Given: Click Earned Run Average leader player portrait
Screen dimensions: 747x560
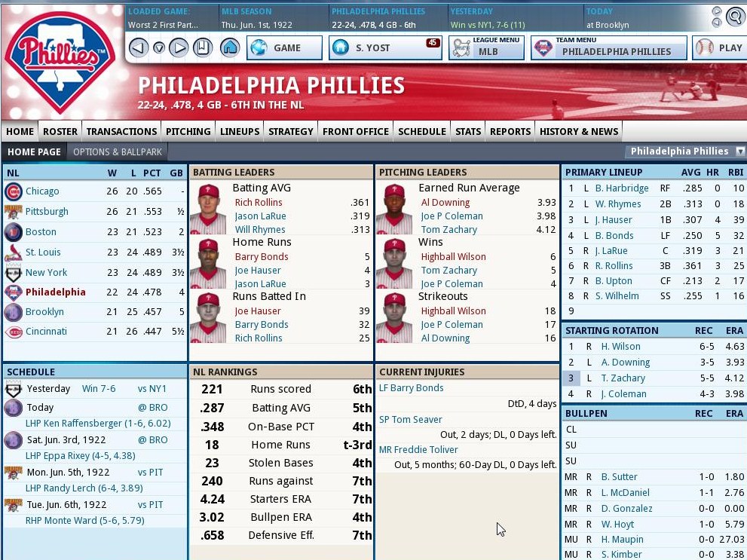Looking at the screenshot, I should pyautogui.click(x=394, y=209).
